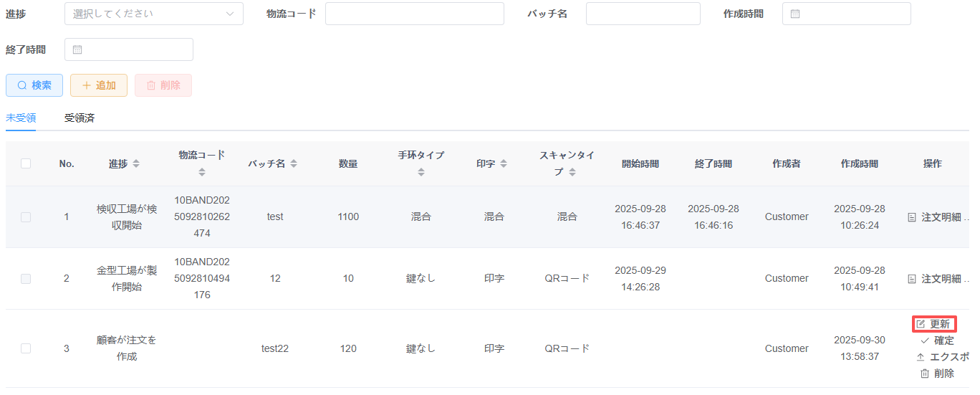Screen dimensions: 980x395
Task: Sort by 印字 column sort icon
Action: click(504, 164)
